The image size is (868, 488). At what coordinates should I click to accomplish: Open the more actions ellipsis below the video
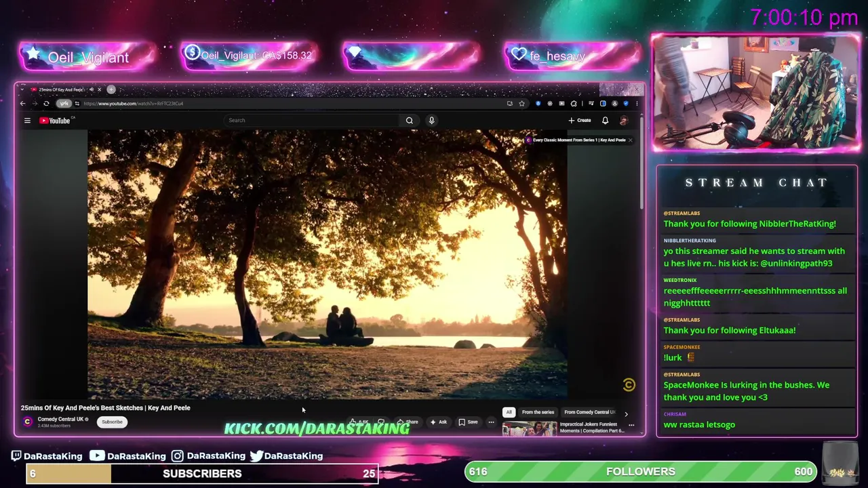[x=491, y=422]
